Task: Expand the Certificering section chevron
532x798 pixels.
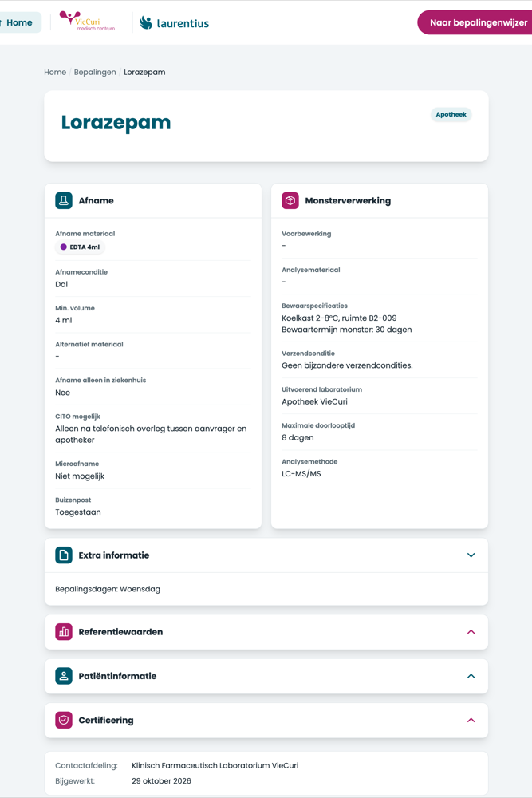Action: point(471,720)
